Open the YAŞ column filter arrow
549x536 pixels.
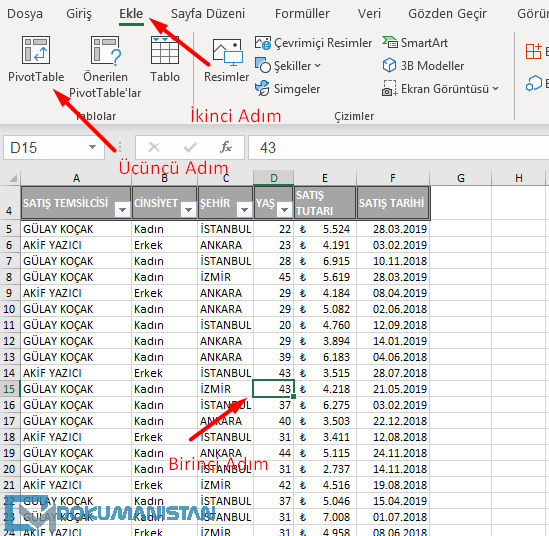[284, 210]
